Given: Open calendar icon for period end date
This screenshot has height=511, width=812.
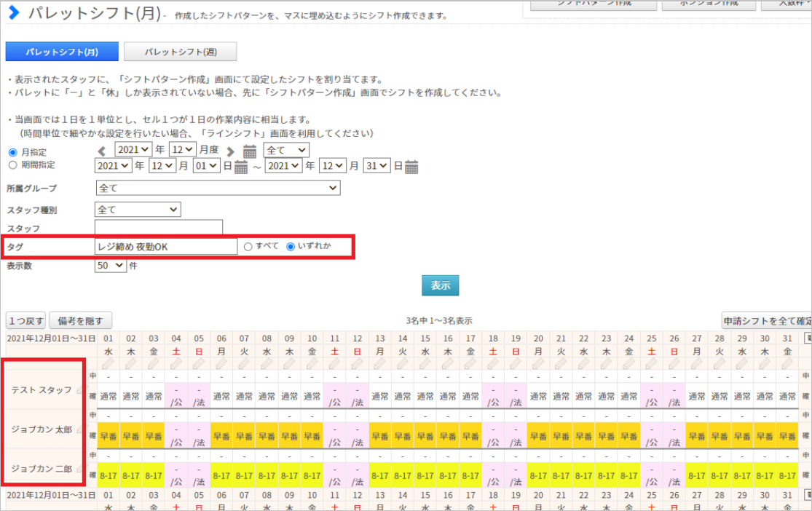Looking at the screenshot, I should point(411,167).
